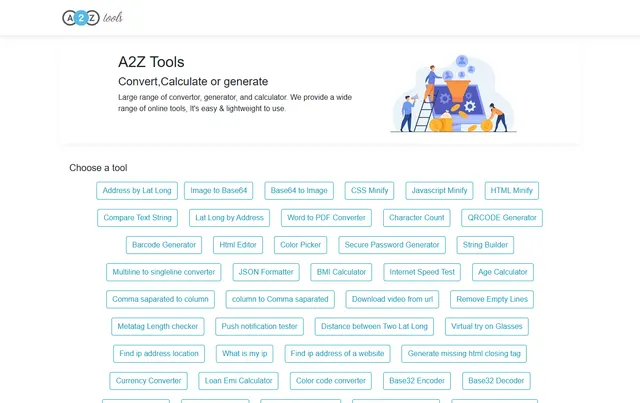Click the 'A2Z Tools' heading

click(151, 62)
